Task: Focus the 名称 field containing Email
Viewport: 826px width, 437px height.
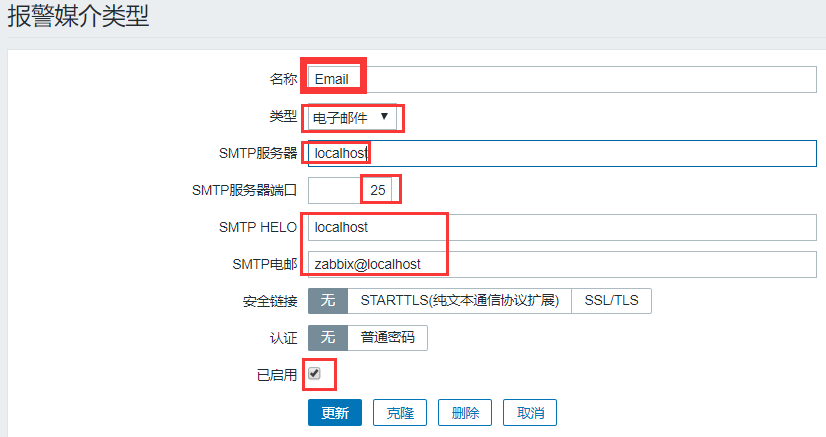Action: [x=562, y=80]
